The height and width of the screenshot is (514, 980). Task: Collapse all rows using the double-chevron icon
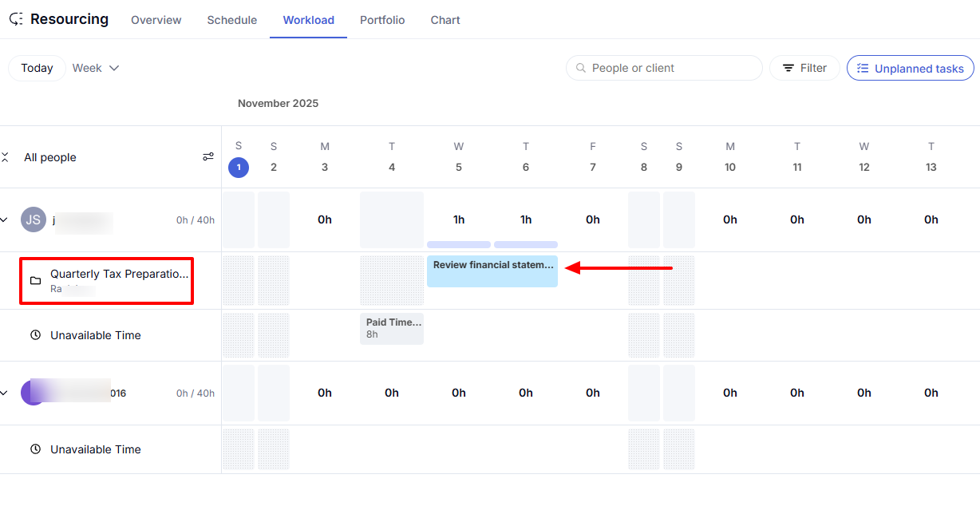point(5,156)
